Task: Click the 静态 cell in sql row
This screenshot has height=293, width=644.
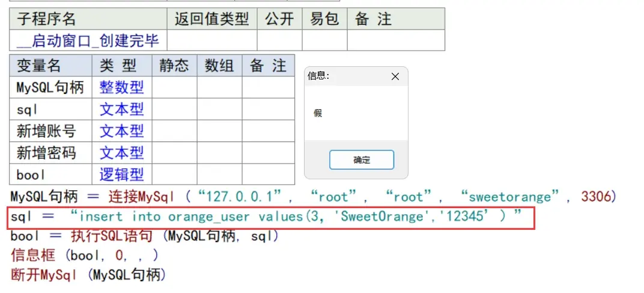Action: point(175,109)
